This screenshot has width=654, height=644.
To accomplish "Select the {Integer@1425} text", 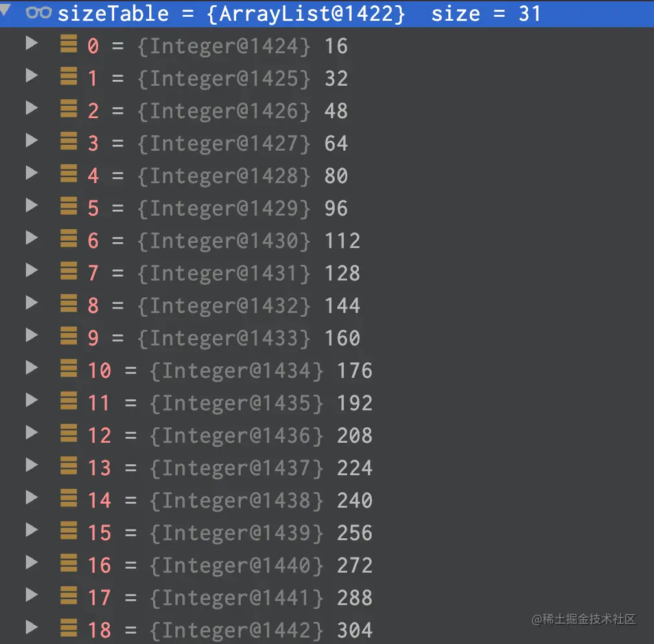I will click(224, 79).
